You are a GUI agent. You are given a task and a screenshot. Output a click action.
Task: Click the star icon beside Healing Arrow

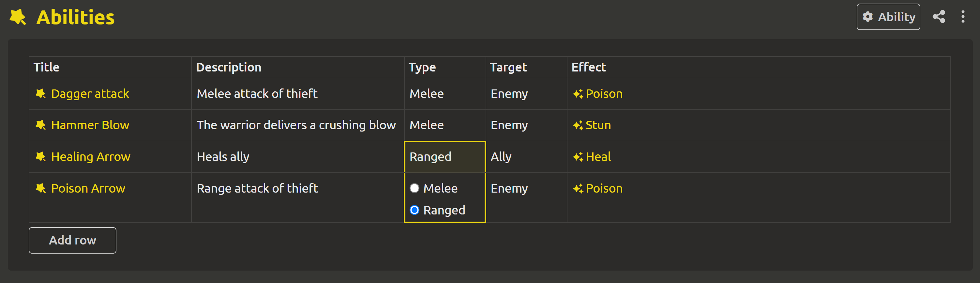click(41, 157)
